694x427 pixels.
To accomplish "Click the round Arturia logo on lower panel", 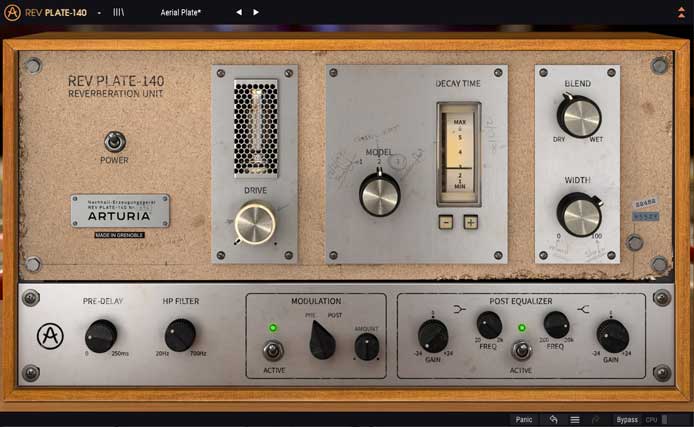I will pyautogui.click(x=50, y=336).
